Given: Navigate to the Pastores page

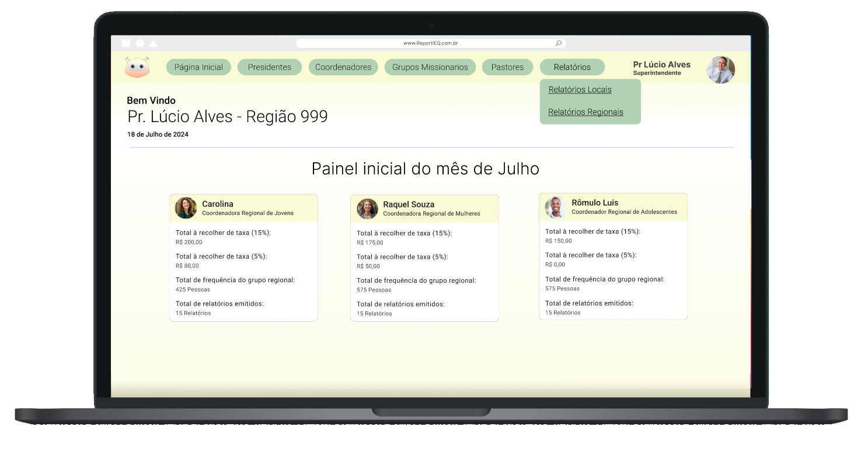Looking at the screenshot, I should point(507,67).
